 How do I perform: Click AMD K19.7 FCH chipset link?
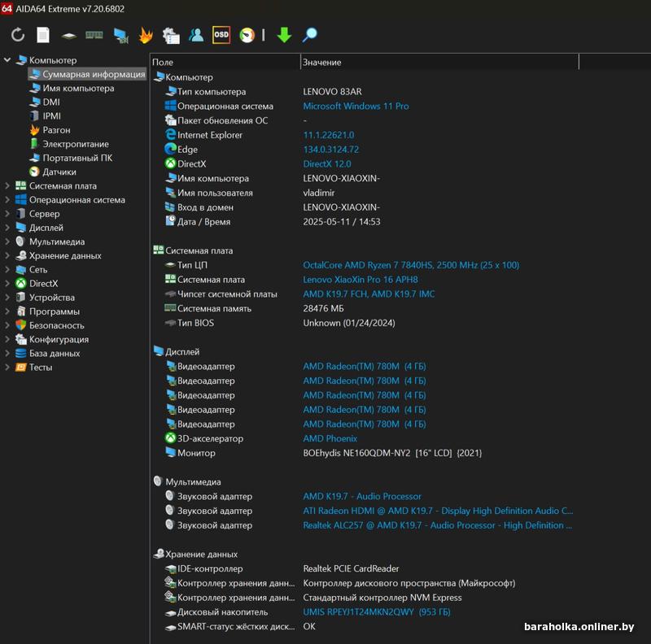pyautogui.click(x=369, y=294)
